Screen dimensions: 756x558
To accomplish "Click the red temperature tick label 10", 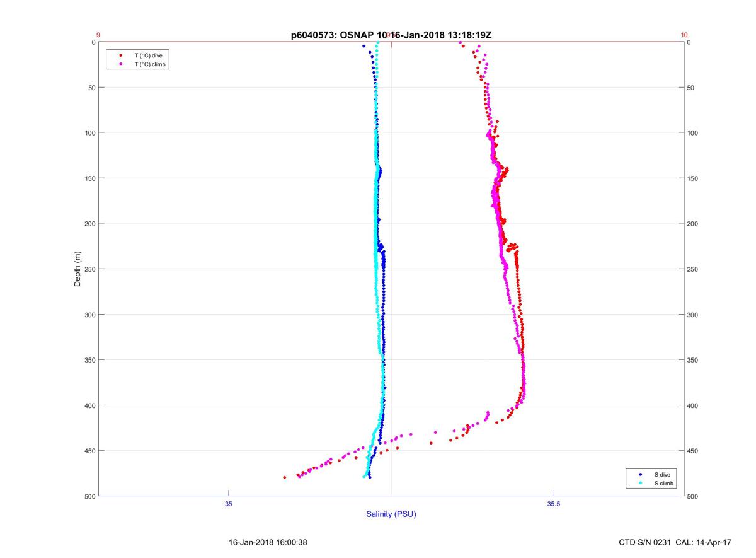I will coord(684,35).
